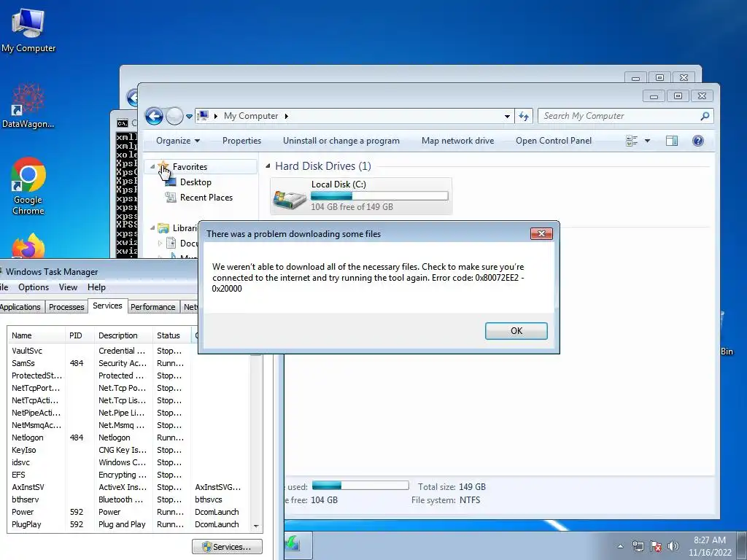Click OK in the error dialog
Viewport: 747px width, 560px height.
(x=516, y=330)
